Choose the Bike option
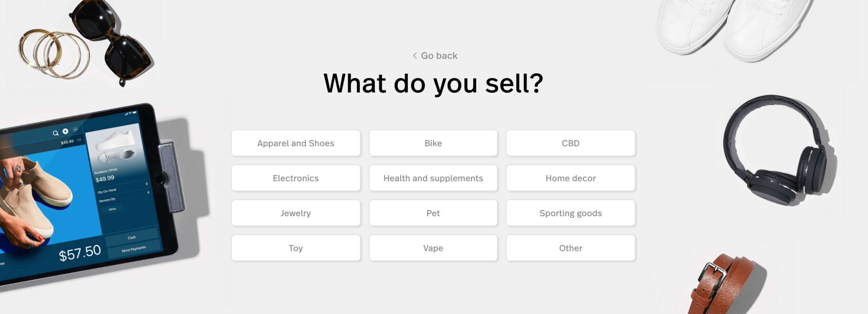 click(433, 143)
